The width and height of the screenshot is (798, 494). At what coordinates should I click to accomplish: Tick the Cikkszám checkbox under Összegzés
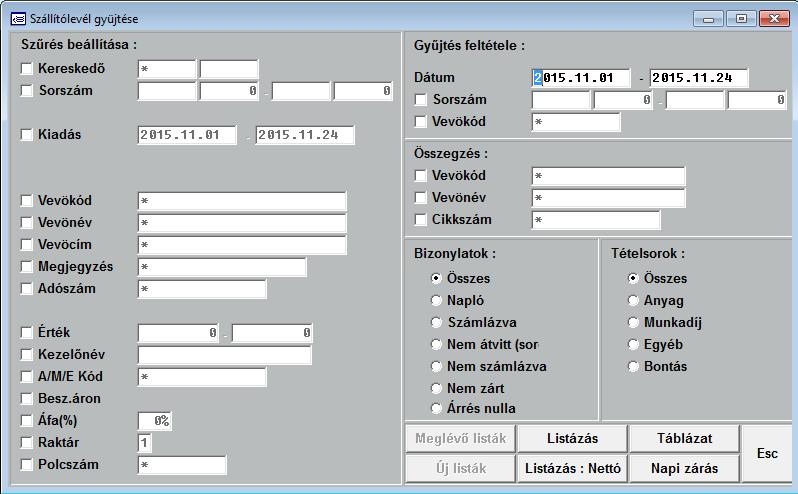[420, 220]
